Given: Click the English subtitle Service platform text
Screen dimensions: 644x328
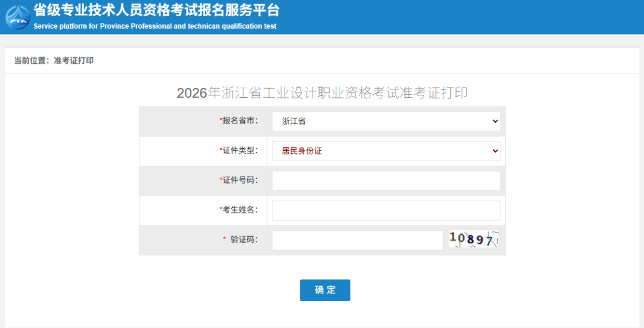Looking at the screenshot, I should click(155, 26).
